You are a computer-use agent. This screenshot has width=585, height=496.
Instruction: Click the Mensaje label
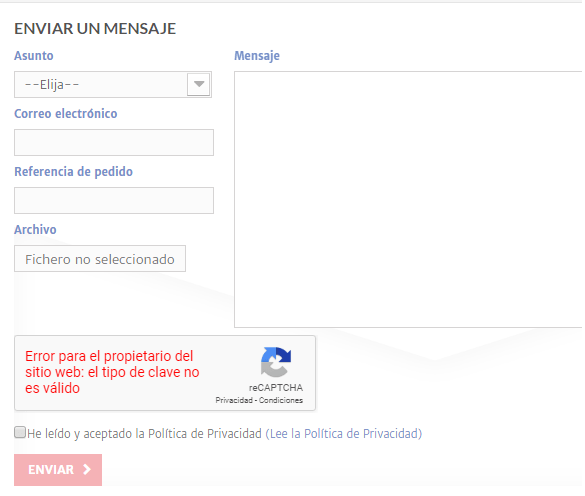pyautogui.click(x=257, y=56)
